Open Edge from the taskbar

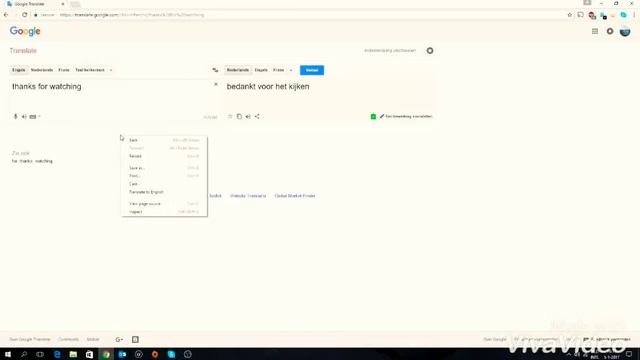[57, 354]
